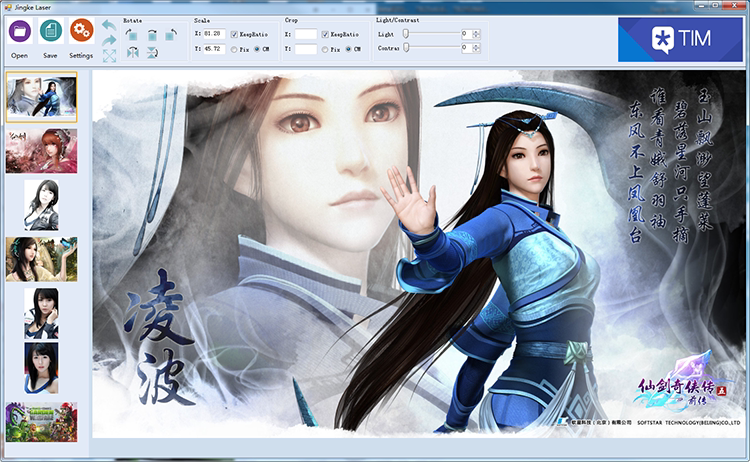
Task: Select the blue swordswoman wallpaper thumbnail
Action: click(42, 97)
